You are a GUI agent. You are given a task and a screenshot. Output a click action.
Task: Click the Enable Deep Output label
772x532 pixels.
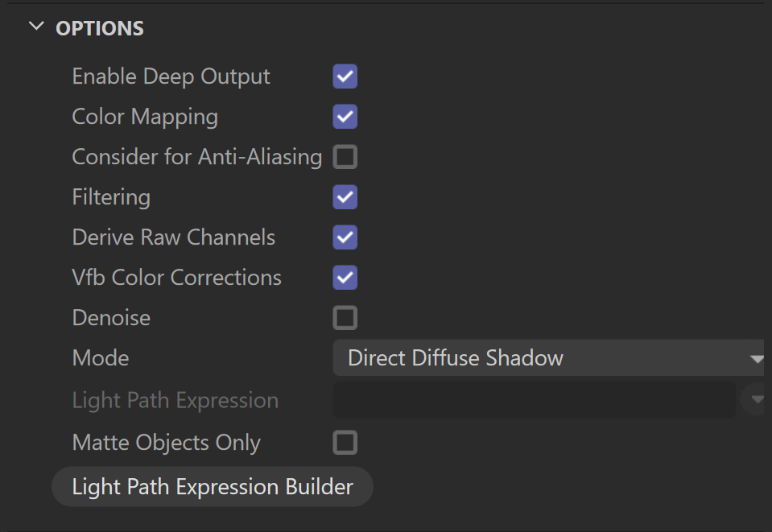171,76
